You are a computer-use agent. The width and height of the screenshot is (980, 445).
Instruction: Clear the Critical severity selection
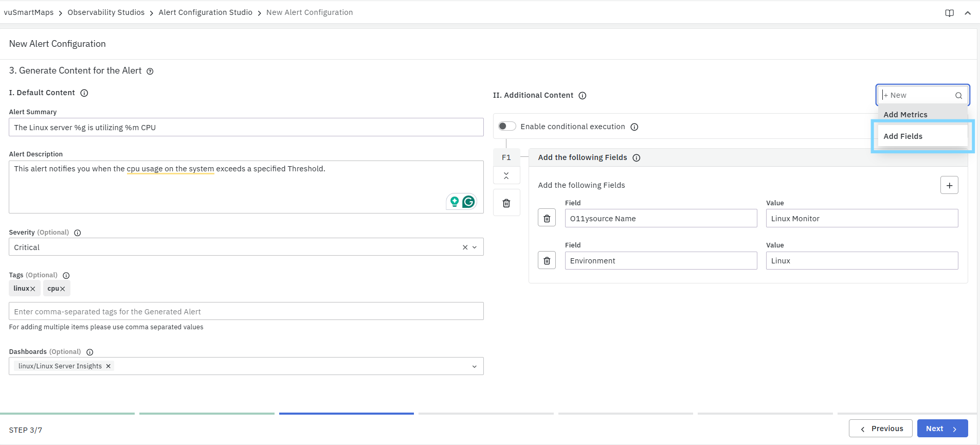465,247
